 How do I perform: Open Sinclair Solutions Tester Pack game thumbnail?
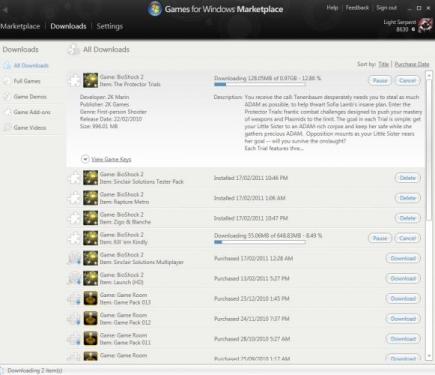point(90,178)
